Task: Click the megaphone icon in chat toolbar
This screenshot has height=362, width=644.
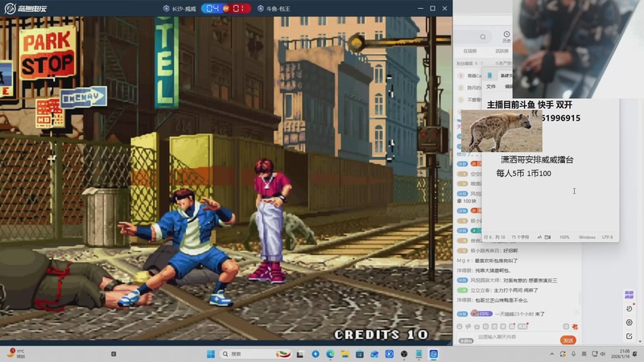Action: click(x=469, y=327)
